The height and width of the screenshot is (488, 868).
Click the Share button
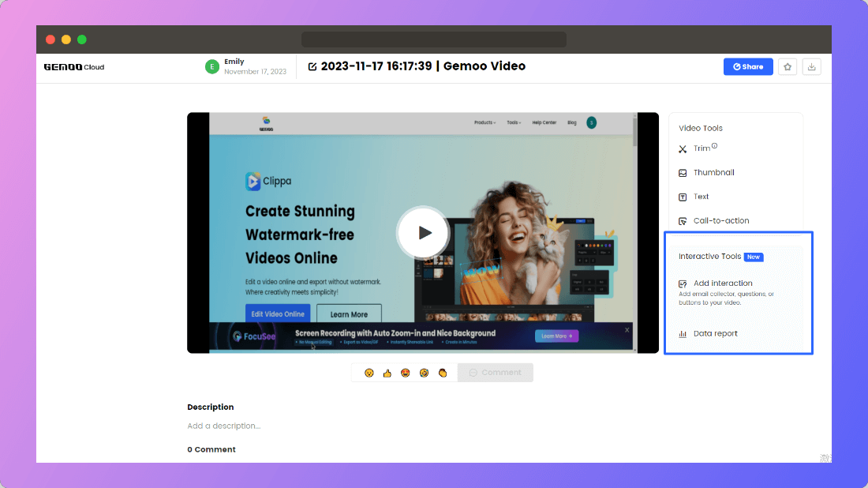coord(748,66)
